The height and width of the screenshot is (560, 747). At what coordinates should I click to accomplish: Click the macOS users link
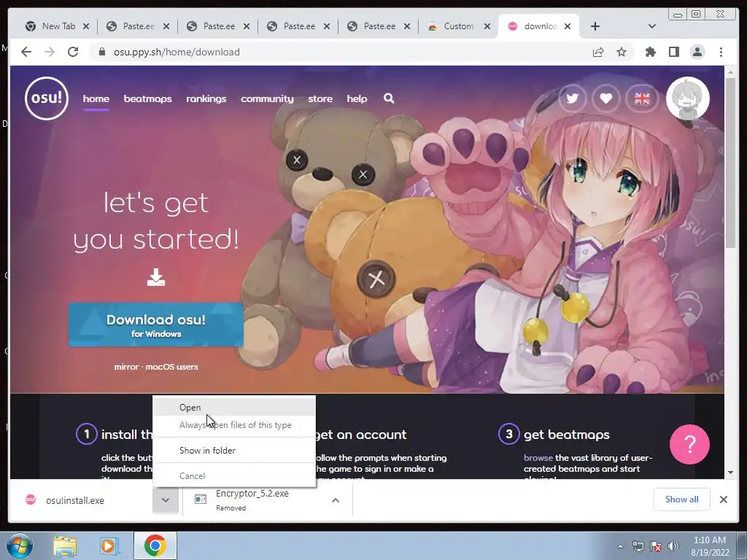[172, 367]
